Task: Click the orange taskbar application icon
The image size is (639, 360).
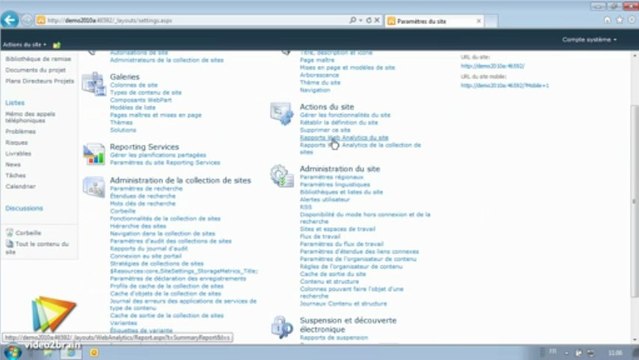Action: 94,352
